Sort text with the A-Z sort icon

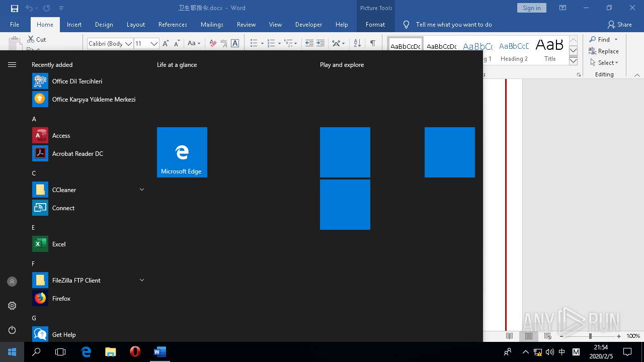[x=357, y=43]
